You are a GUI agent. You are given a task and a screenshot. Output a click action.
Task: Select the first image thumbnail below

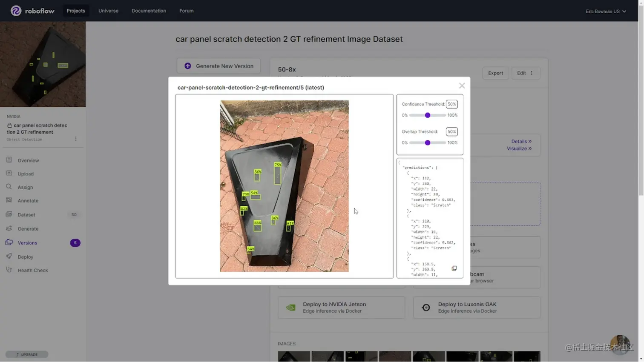(294, 356)
